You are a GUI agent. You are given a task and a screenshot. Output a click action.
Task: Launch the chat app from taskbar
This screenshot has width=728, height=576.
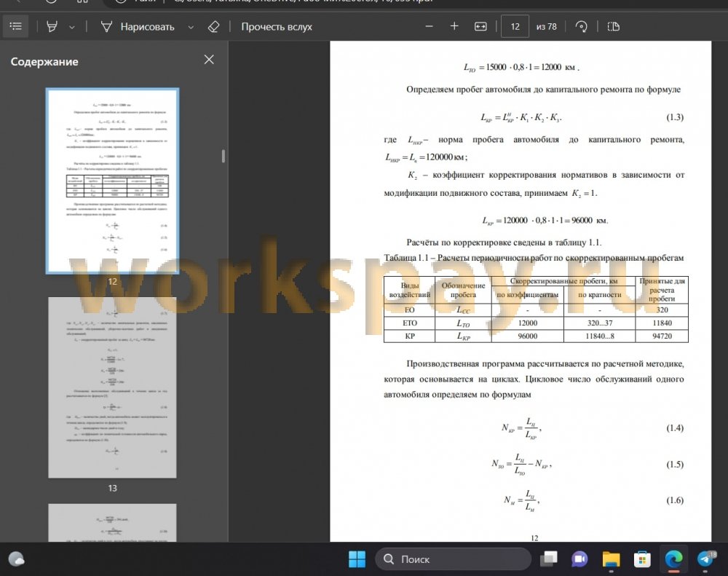tap(579, 559)
